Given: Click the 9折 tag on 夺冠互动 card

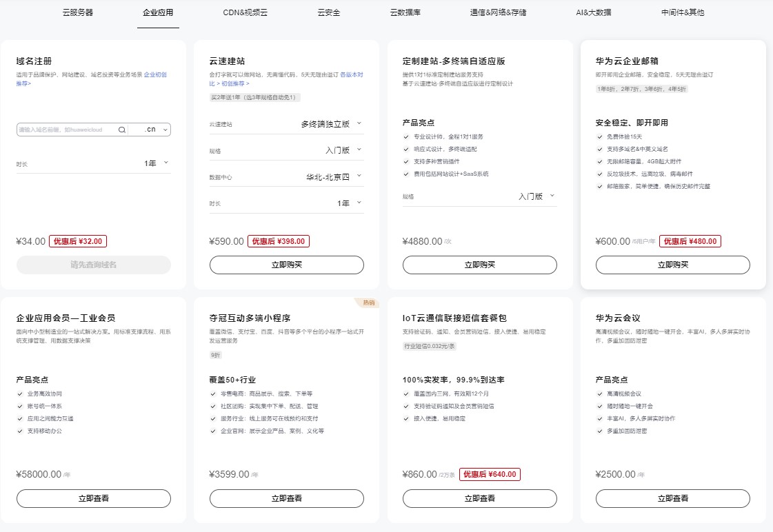Looking at the screenshot, I should point(215,355).
